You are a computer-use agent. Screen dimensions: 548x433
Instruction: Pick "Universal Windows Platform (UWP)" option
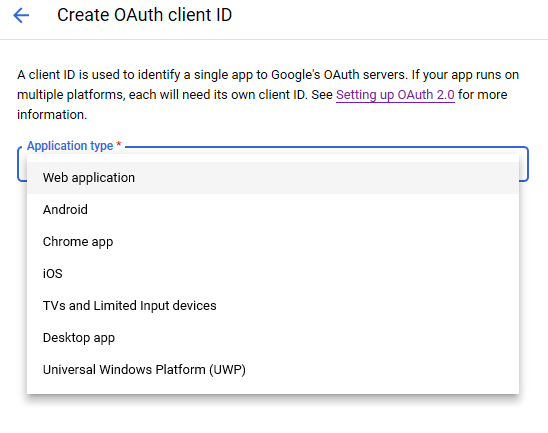click(x=273, y=370)
